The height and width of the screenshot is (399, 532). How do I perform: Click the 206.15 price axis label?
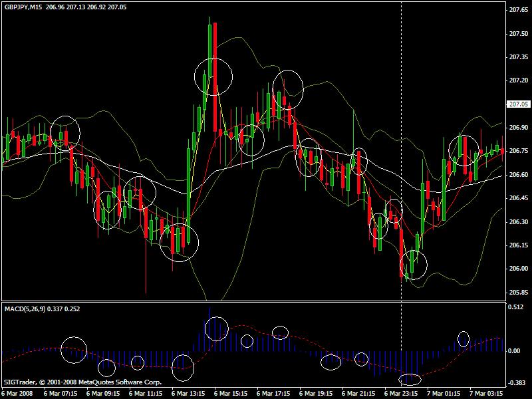tap(519, 245)
